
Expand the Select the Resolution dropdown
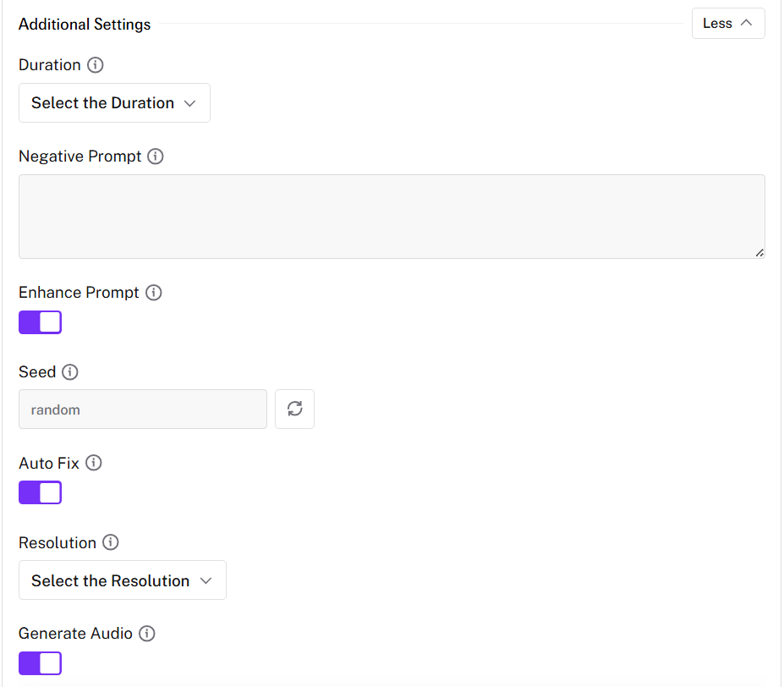point(122,580)
